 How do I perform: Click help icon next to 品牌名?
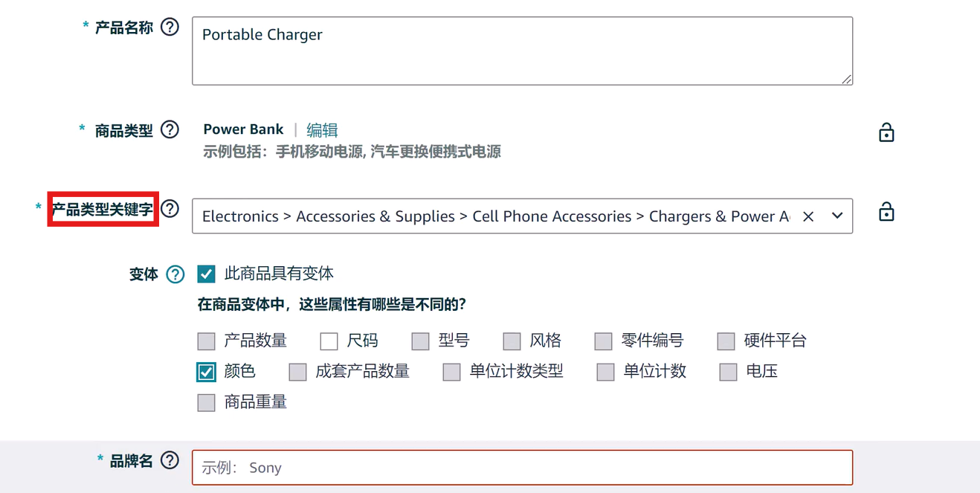[170, 461]
